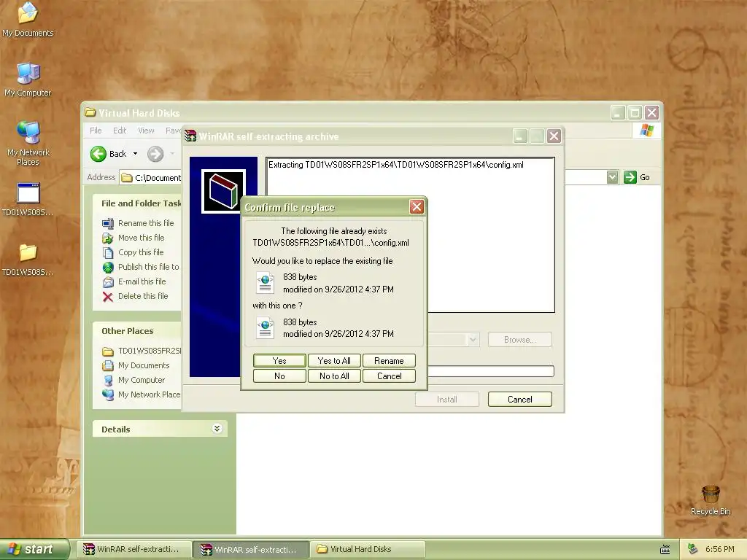Click Delete this file task
This screenshot has height=560, width=747.
point(143,296)
